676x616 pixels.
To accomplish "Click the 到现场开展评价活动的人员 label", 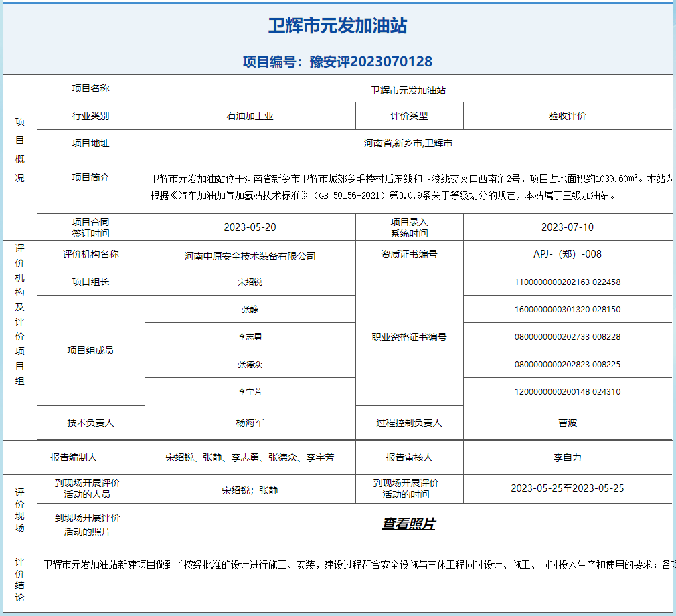I will point(88,488).
